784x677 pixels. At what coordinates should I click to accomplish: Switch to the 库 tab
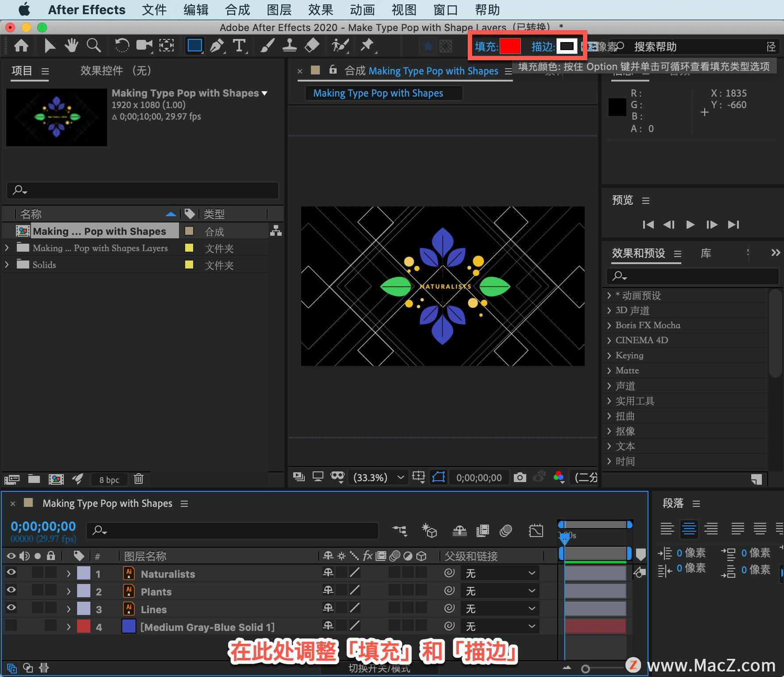coord(706,253)
